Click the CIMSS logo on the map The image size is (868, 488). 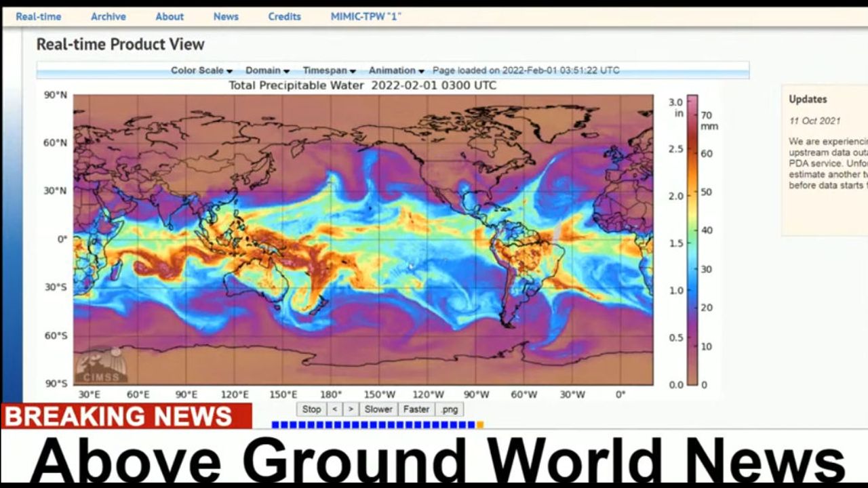tap(101, 367)
